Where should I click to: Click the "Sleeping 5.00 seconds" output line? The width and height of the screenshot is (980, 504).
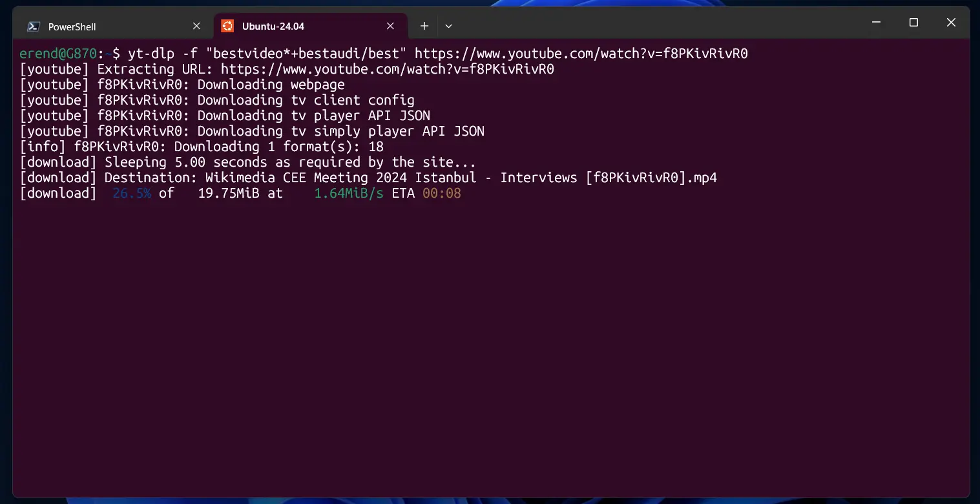(x=248, y=162)
